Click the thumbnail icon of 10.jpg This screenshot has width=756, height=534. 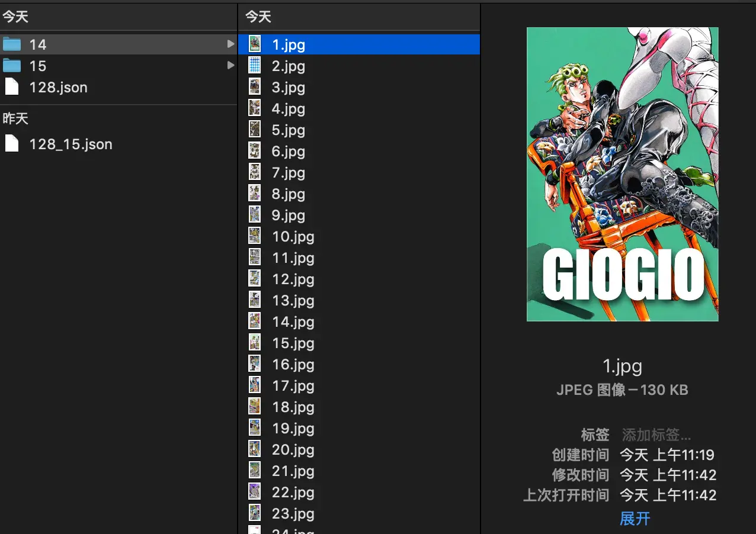coord(254,236)
